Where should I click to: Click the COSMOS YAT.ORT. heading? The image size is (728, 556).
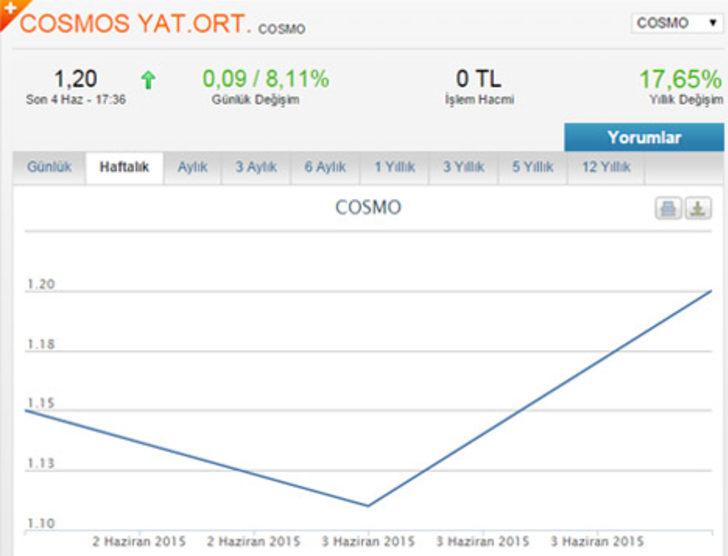point(135,24)
